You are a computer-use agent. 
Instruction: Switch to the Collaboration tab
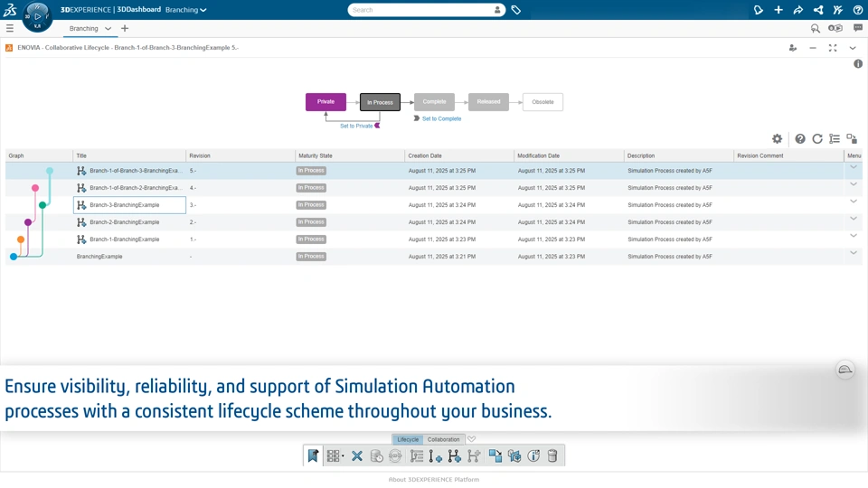click(443, 439)
